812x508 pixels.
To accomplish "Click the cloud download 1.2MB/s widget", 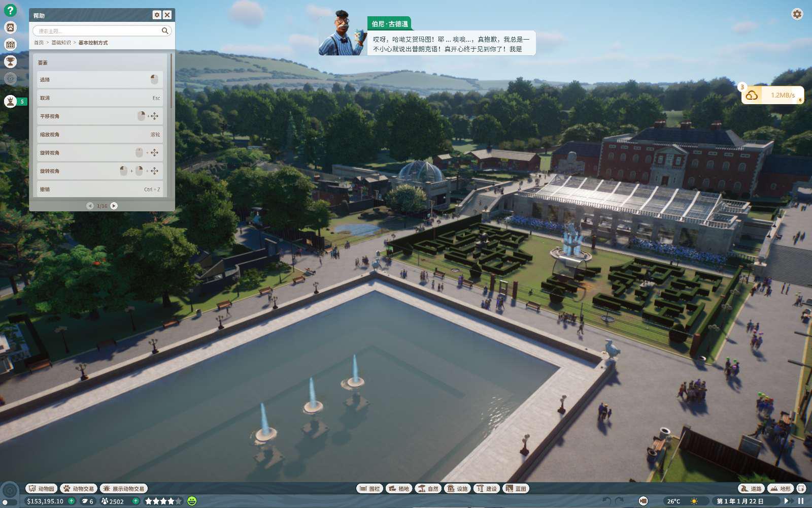I will pos(772,95).
